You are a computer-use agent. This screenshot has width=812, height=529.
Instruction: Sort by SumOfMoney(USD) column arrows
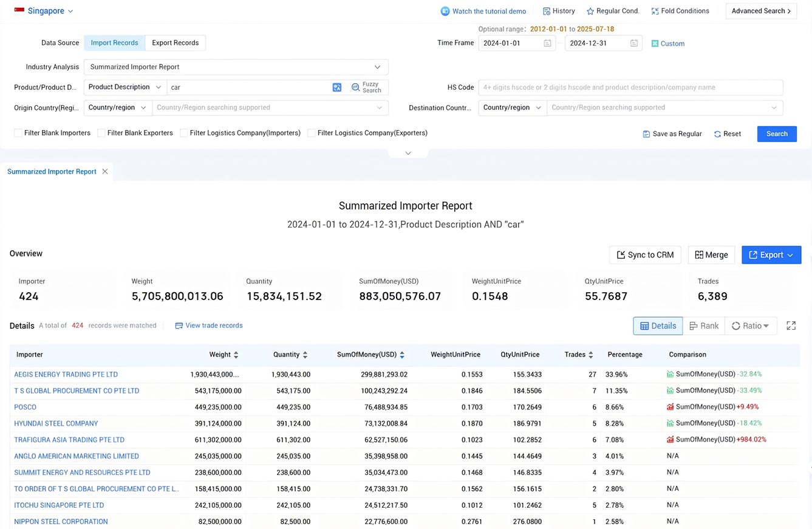[x=402, y=355]
